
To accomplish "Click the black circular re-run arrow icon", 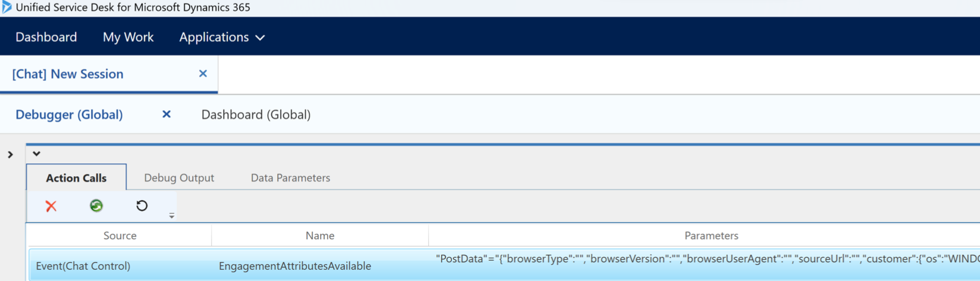I will (x=142, y=205).
